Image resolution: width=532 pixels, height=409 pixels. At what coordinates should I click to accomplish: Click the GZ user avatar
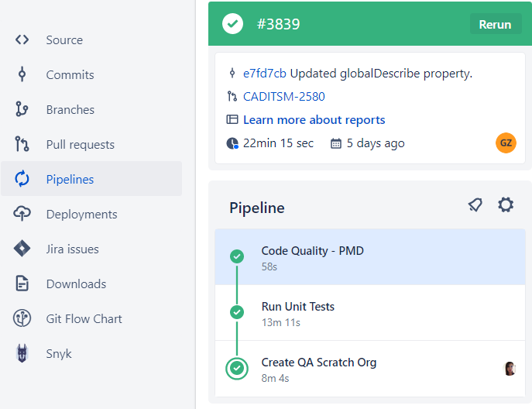coord(506,143)
